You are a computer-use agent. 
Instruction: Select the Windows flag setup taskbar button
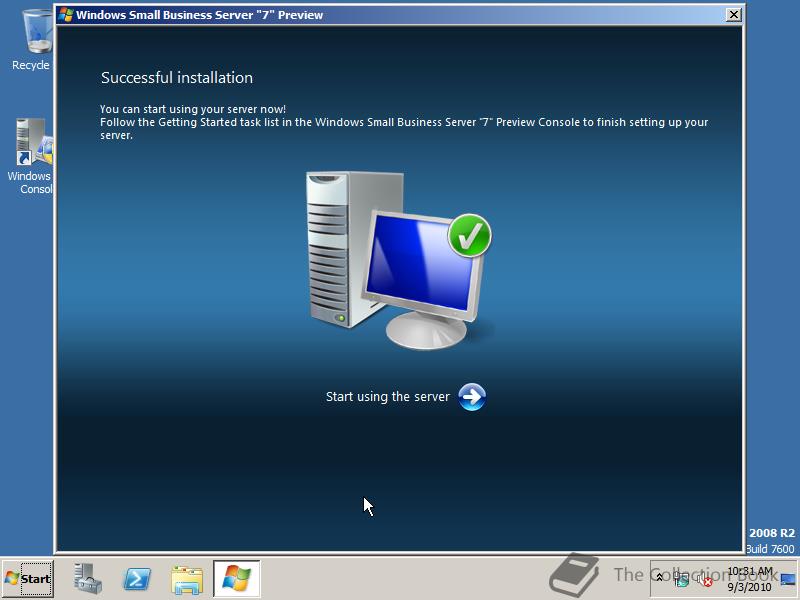(237, 579)
